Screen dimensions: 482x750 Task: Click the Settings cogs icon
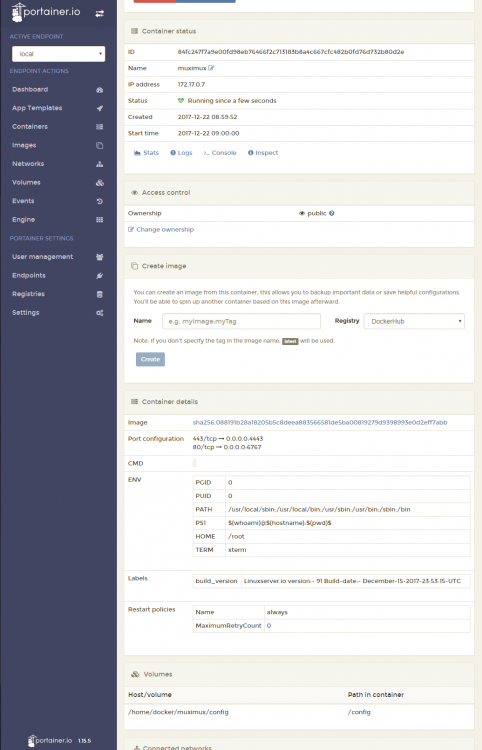tap(99, 313)
